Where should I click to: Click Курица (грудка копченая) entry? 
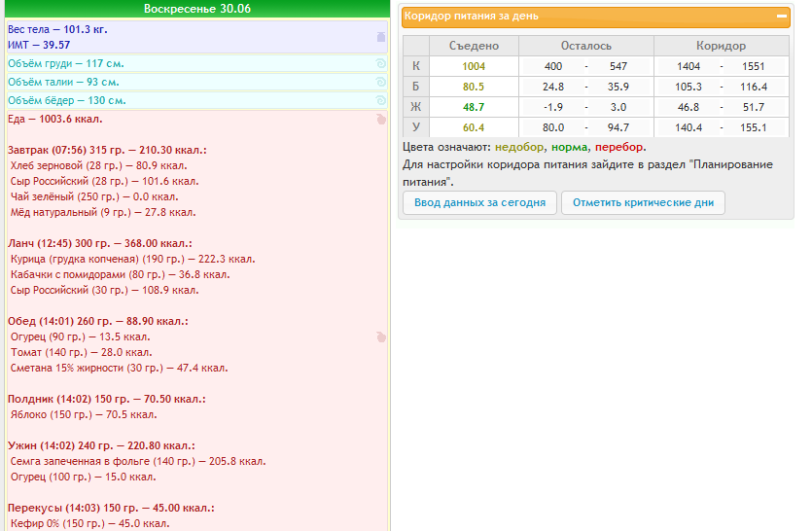132,259
